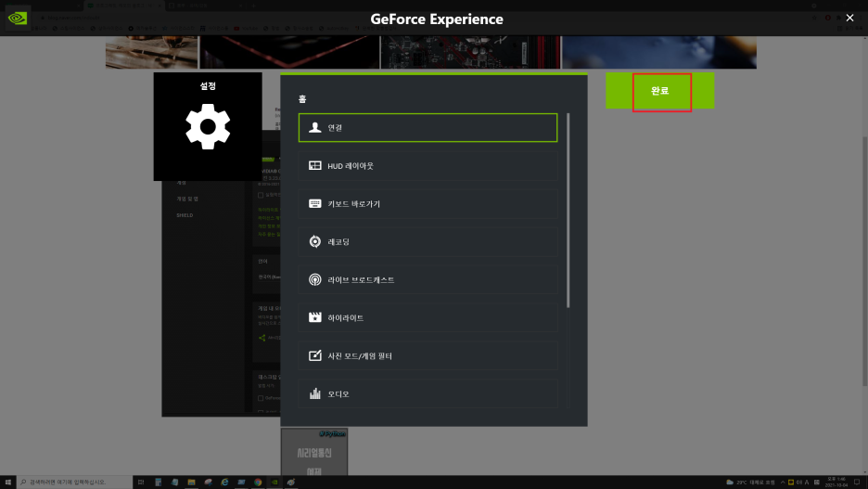Viewport: 868px width, 489px height.
Task: Select 게임 및 앱 in background sidebar
Action: 187,199
